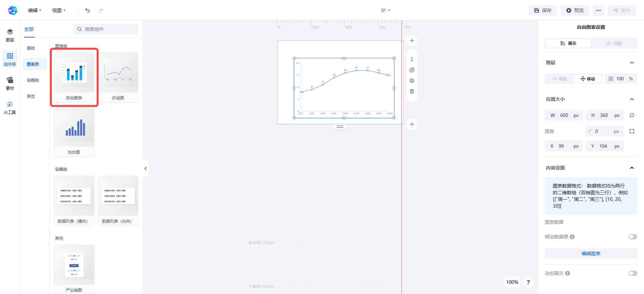Image resolution: width=644 pixels, height=294 pixels.
Task: Enable the 绑定数据源 toggle
Action: tap(633, 237)
